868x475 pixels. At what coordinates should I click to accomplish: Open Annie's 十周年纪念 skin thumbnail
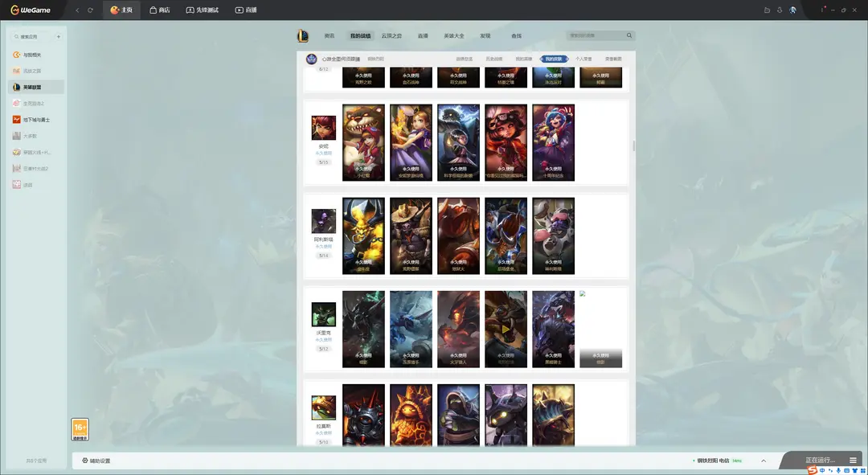554,143
